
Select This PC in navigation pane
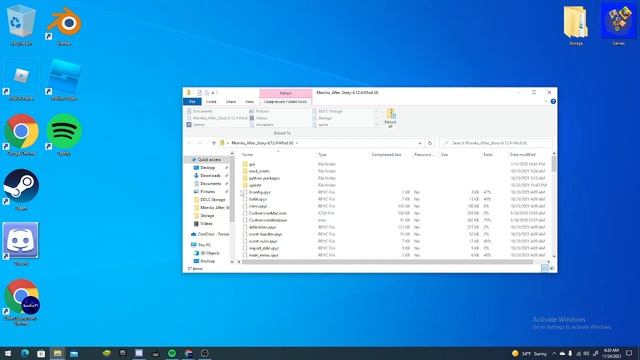click(201, 245)
